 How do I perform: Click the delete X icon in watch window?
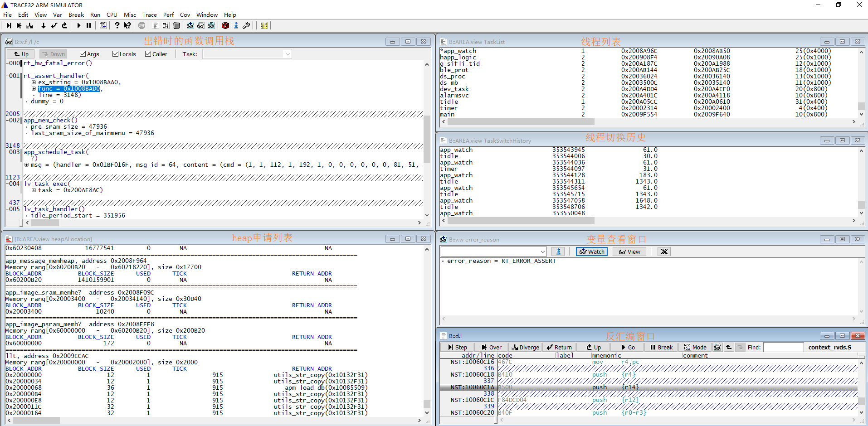pyautogui.click(x=664, y=252)
